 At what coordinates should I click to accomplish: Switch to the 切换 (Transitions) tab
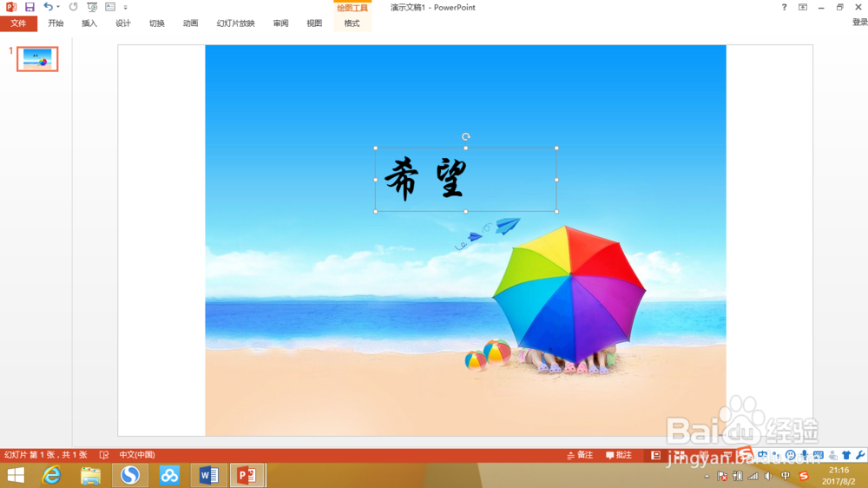(156, 23)
